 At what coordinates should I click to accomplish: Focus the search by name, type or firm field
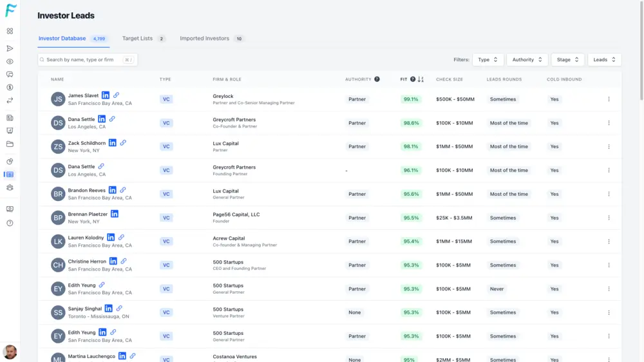coord(88,59)
